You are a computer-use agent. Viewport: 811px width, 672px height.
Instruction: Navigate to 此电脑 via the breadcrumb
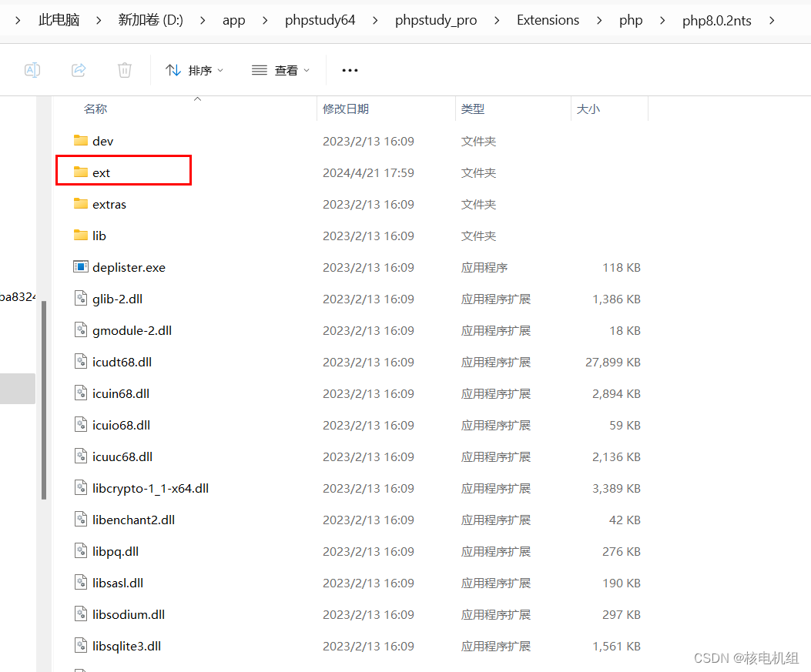(59, 20)
